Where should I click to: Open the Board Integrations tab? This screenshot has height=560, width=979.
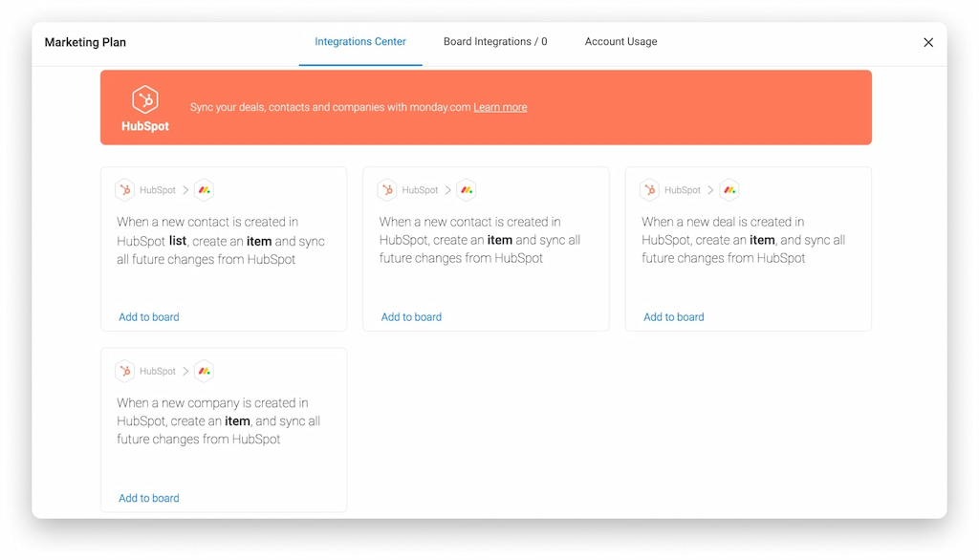[x=495, y=42]
